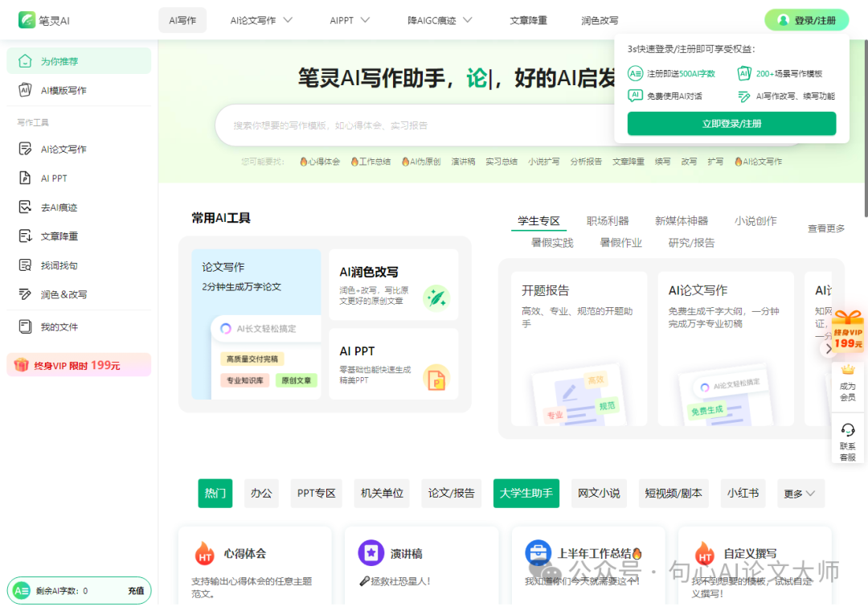This screenshot has width=868, height=607.
Task: Click the 演讲稿 purple star icon
Action: (371, 552)
